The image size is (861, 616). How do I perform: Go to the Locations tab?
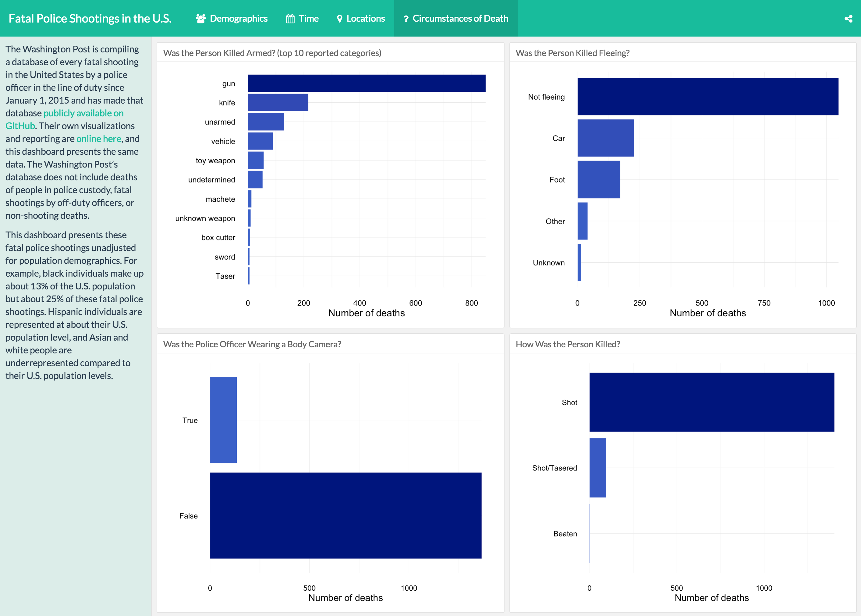point(361,18)
